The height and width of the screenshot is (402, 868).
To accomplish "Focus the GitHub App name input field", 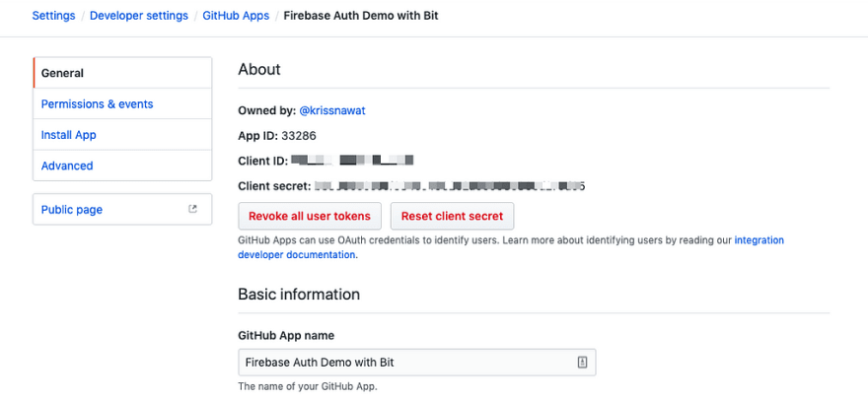I will point(417,363).
